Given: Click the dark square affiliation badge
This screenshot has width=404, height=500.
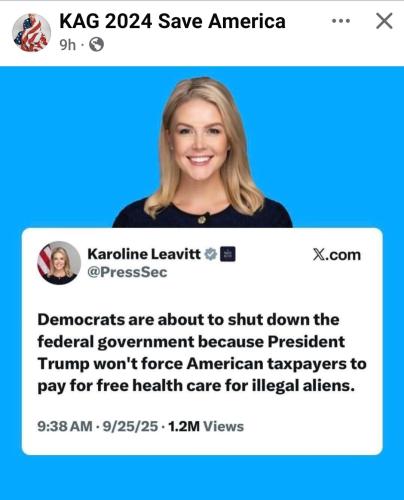Looking at the screenshot, I should pos(228,254).
